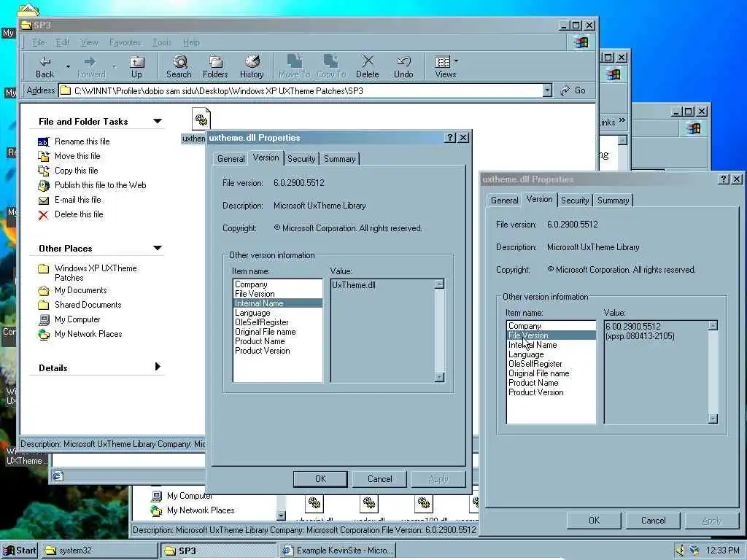Viewport: 747px width, 560px height.
Task: Open History from the toolbar
Action: (x=252, y=66)
